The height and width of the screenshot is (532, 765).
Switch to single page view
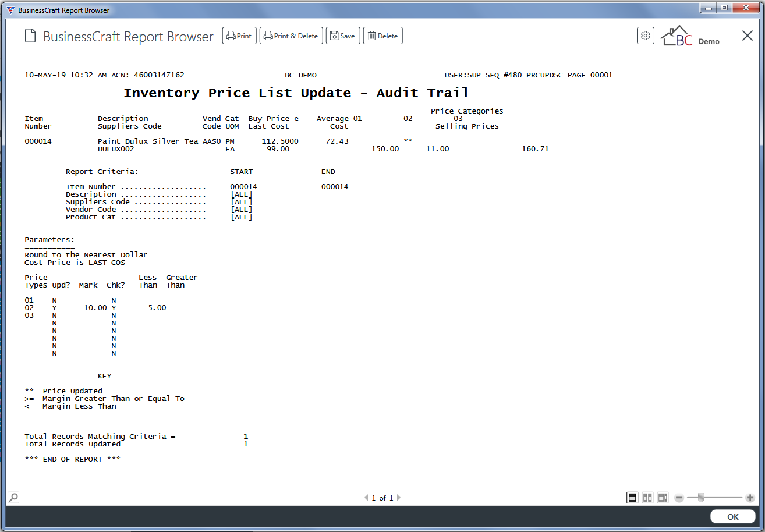pyautogui.click(x=632, y=498)
